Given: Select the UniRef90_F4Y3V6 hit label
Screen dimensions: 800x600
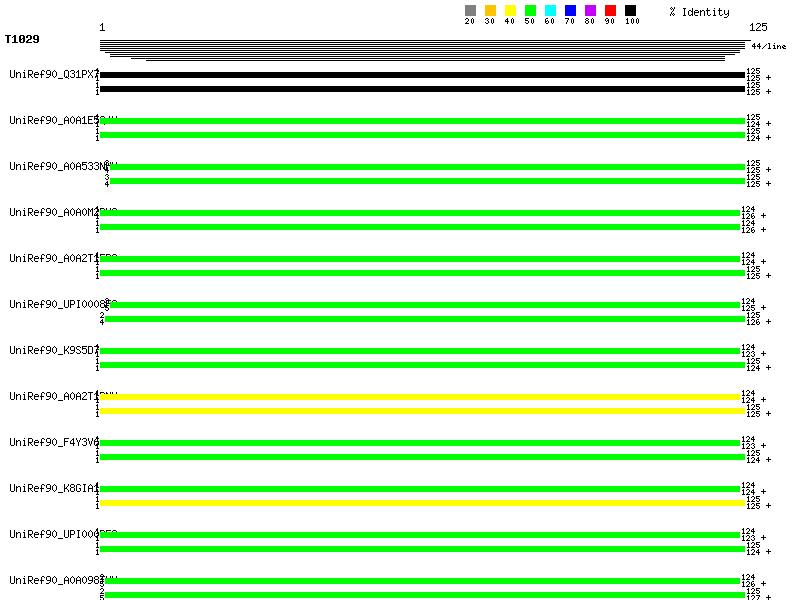Looking at the screenshot, I should (x=53, y=442).
